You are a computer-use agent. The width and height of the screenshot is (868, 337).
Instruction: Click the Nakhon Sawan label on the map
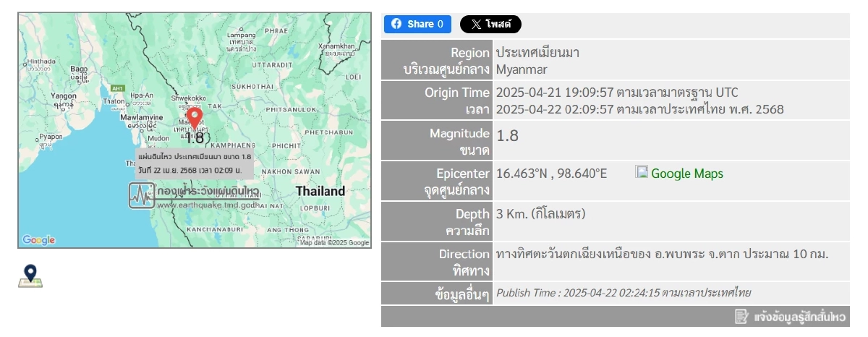(291, 171)
